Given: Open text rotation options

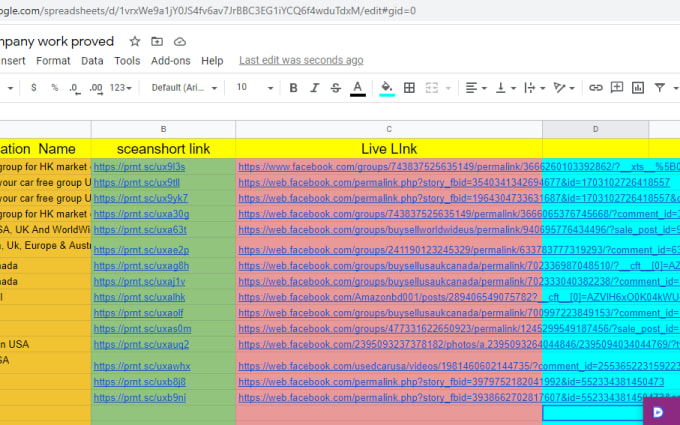Looking at the screenshot, I should [564, 88].
